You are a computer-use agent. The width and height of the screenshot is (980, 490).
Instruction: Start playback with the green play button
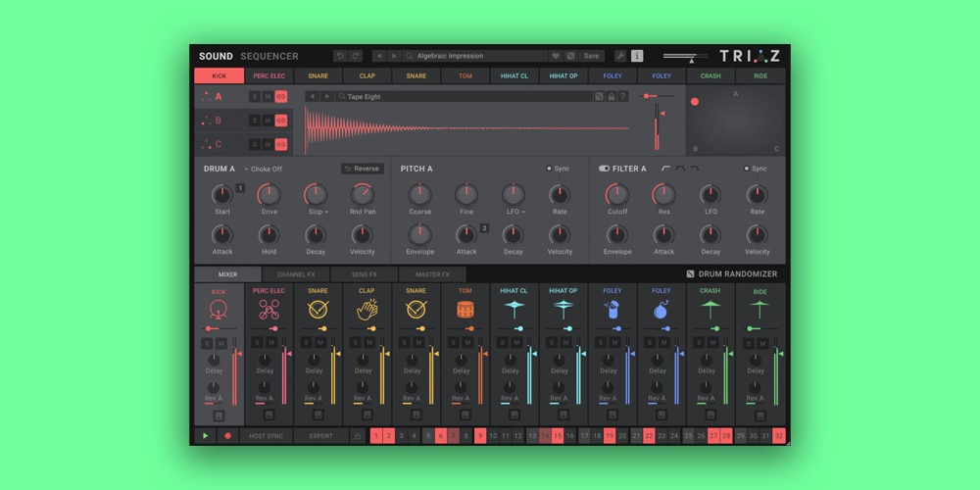point(205,436)
